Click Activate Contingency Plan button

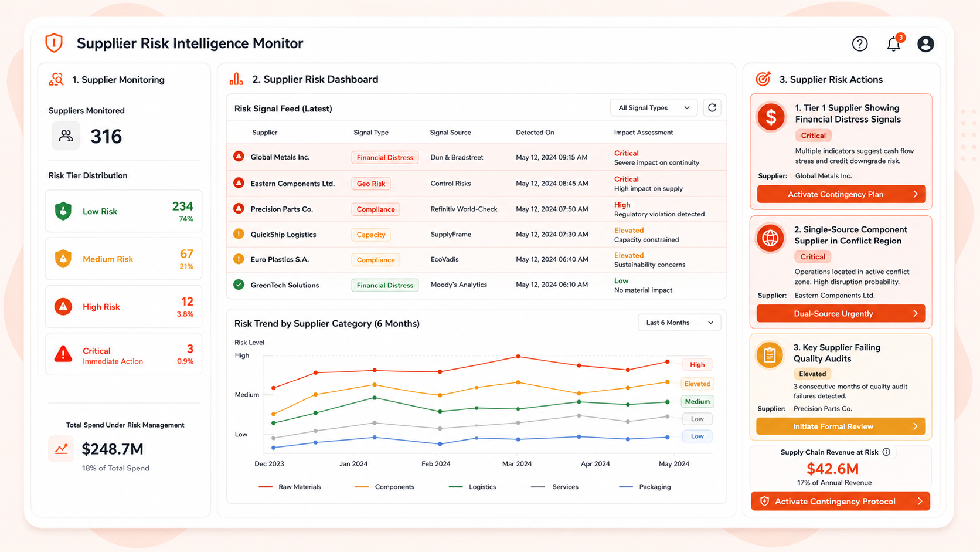(841, 194)
